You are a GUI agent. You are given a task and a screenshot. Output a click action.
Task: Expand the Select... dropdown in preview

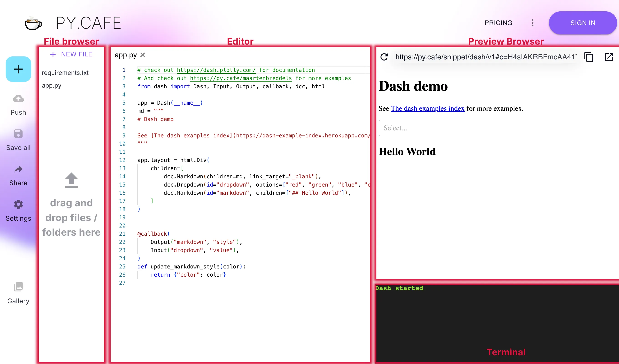coord(499,128)
